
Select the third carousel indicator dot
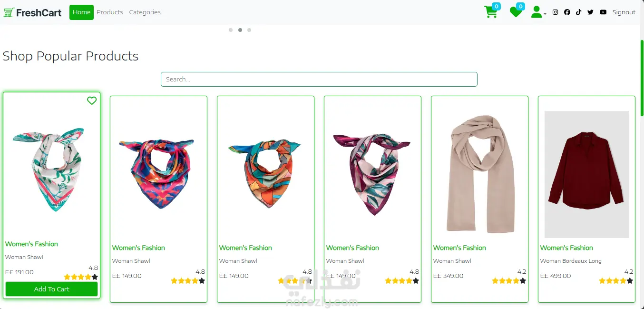coord(249,30)
